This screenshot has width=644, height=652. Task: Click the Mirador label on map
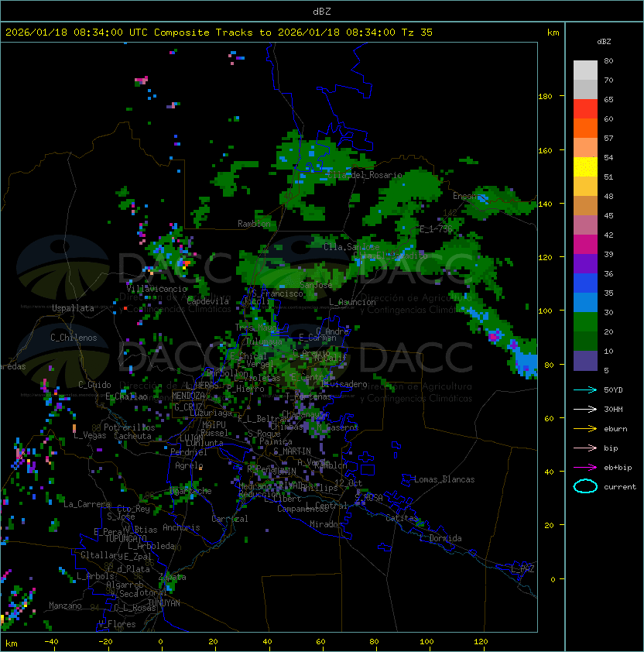coord(327,524)
